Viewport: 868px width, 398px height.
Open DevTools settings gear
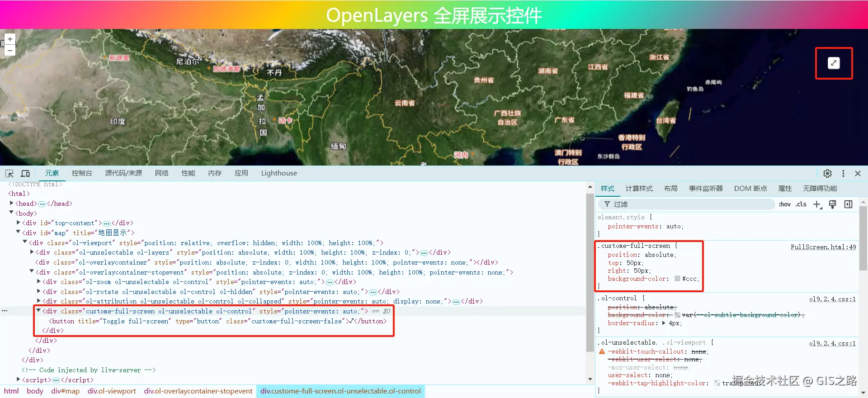coord(827,173)
